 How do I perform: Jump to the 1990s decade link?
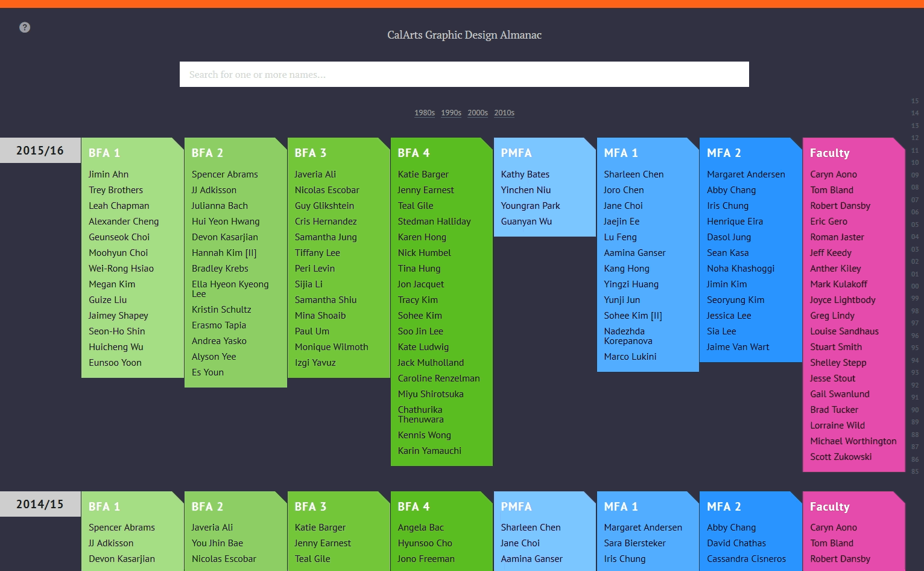click(451, 113)
